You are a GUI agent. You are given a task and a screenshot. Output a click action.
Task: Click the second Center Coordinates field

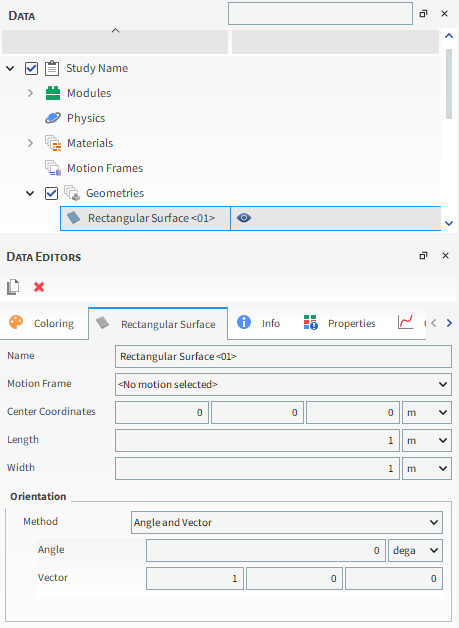[257, 413]
